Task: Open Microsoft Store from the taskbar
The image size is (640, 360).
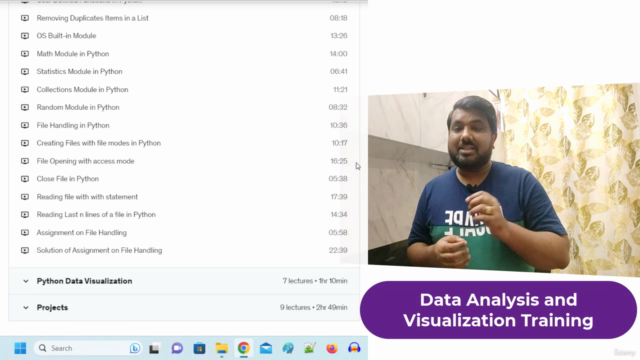Action: 199,349
